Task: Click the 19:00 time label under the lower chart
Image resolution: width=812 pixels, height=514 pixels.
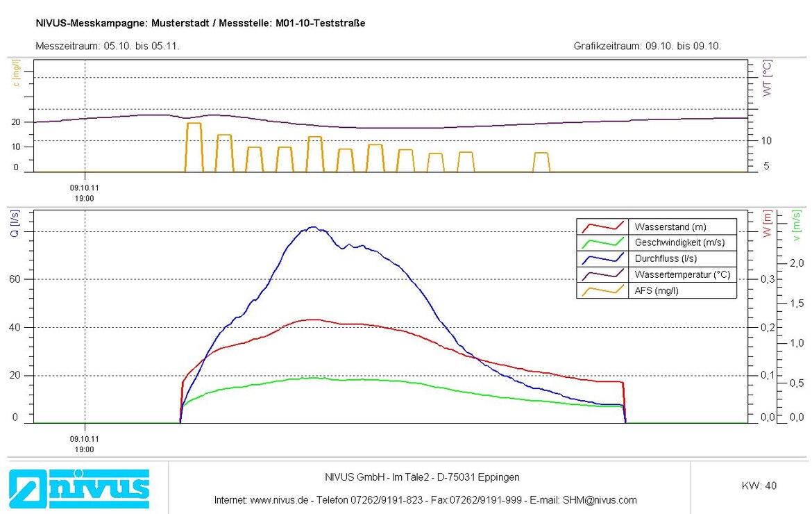Action: (x=85, y=449)
